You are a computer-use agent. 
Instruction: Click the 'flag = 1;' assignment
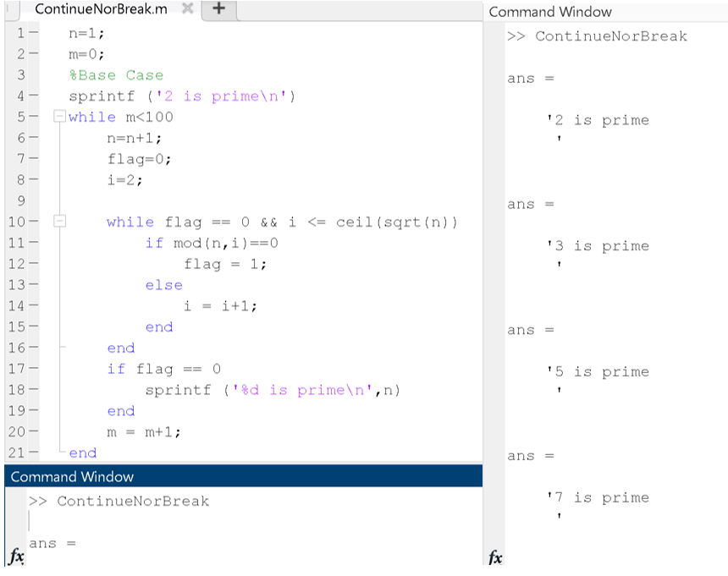click(225, 265)
